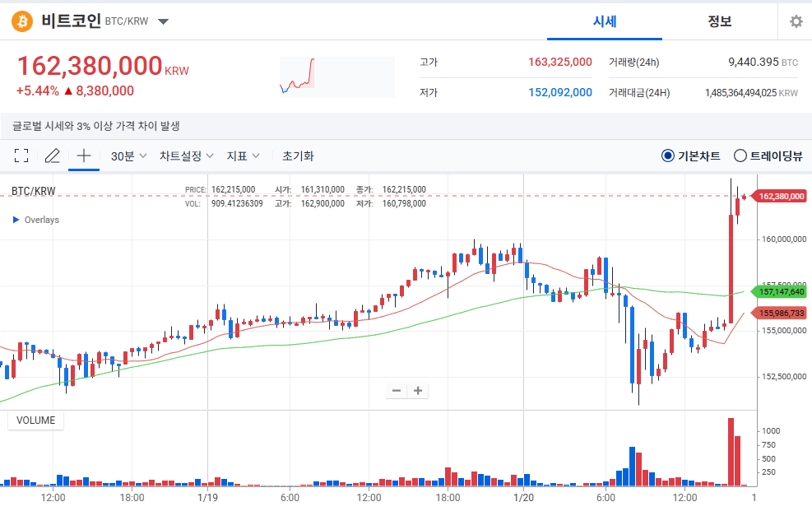Click the 24h volume 9,440.395 BTC
Image resolution: width=812 pixels, height=511 pixels.
763,63
